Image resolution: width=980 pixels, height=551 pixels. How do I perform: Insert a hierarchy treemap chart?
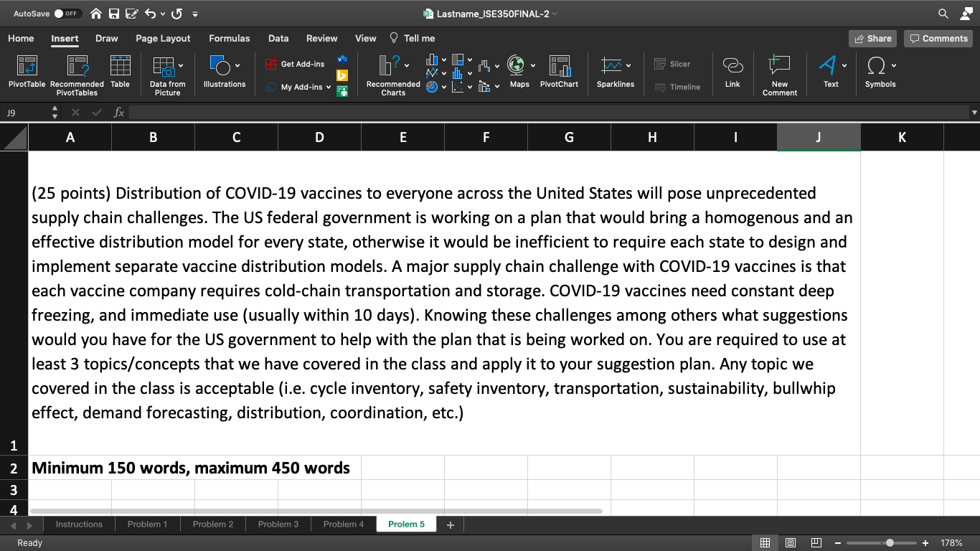pyautogui.click(x=458, y=60)
